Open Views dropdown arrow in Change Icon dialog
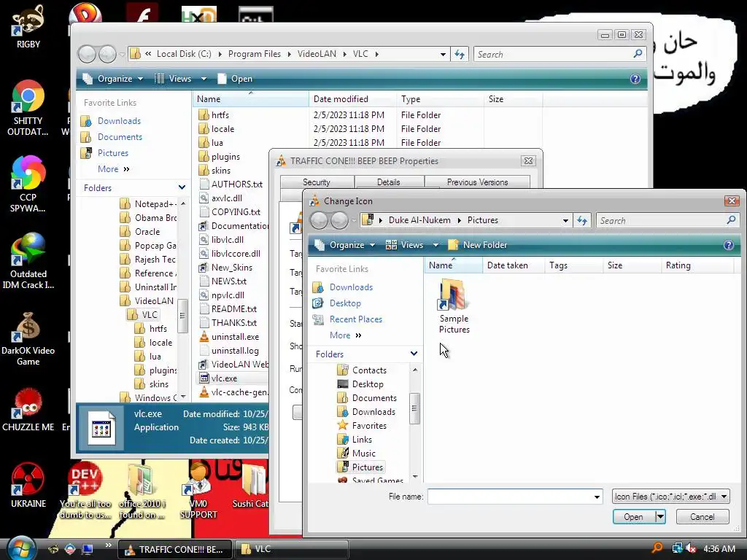The height and width of the screenshot is (560, 747). (x=436, y=245)
